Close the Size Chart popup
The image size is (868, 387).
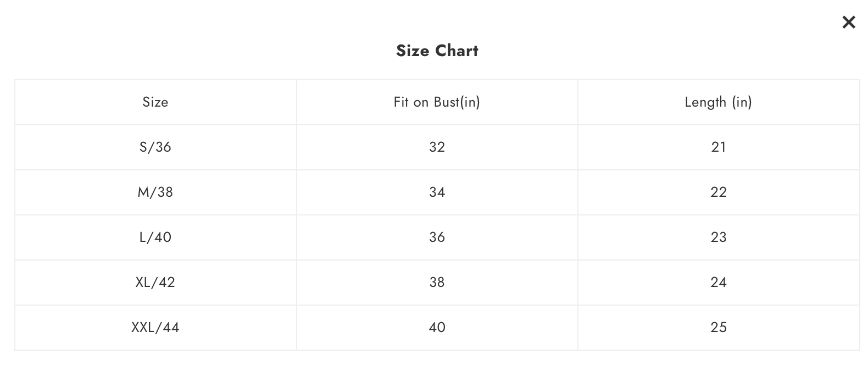pos(849,23)
